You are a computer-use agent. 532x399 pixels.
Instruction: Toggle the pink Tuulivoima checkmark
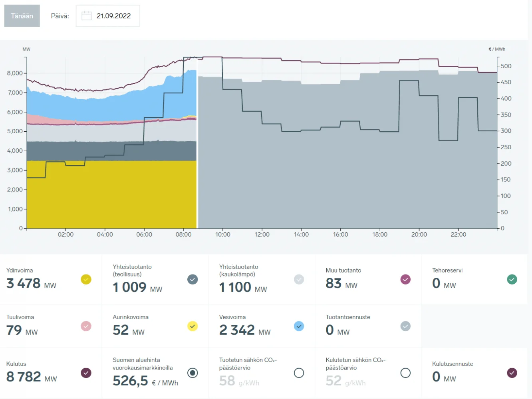coord(86,326)
